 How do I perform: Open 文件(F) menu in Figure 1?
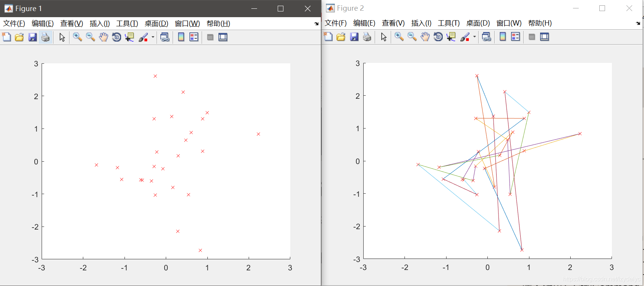(x=14, y=24)
